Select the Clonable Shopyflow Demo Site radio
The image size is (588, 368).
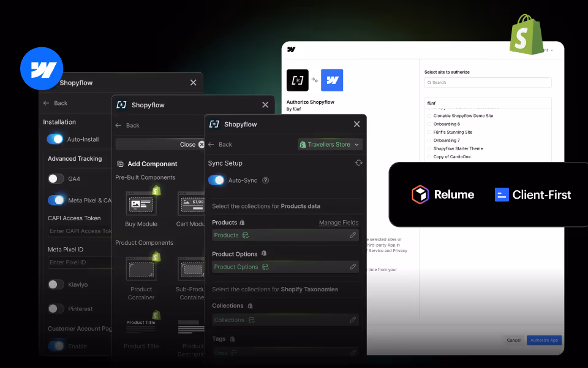(429, 116)
